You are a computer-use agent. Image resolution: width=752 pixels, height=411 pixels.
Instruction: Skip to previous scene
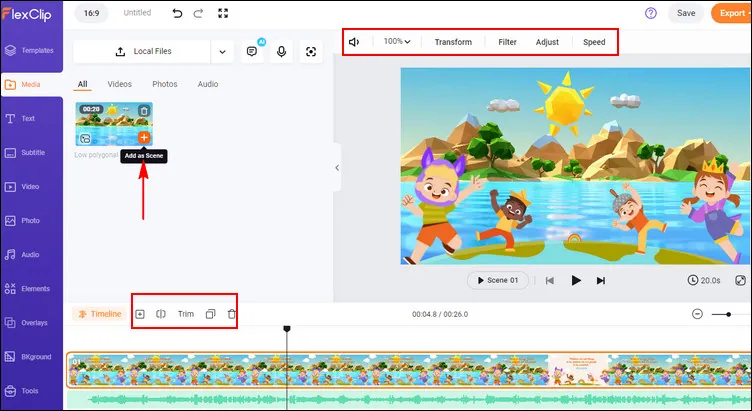[x=550, y=281]
